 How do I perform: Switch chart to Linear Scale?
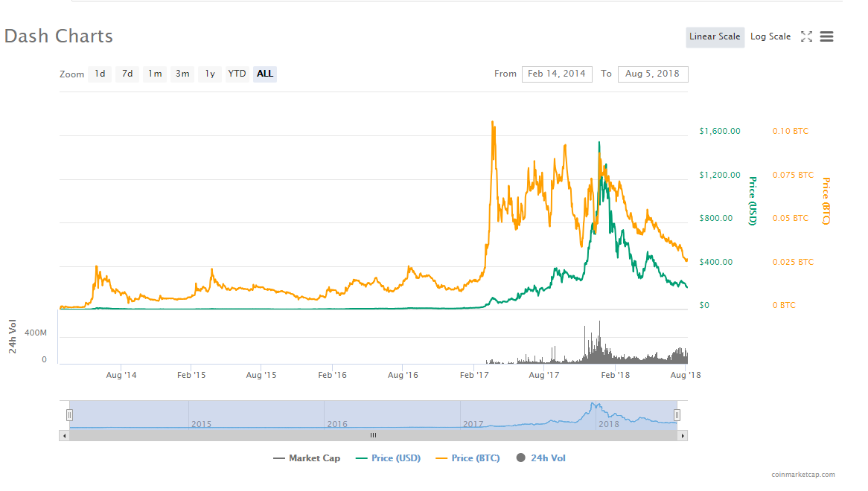click(715, 36)
